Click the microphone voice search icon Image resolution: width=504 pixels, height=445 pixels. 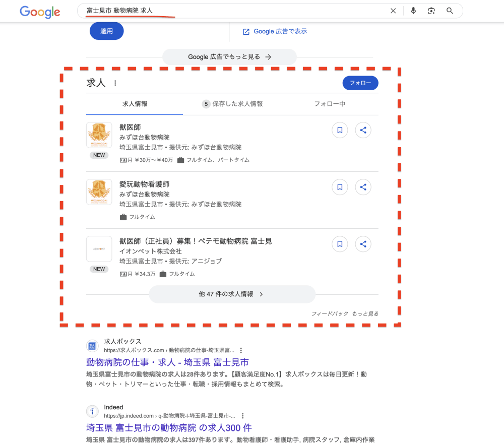tap(413, 11)
